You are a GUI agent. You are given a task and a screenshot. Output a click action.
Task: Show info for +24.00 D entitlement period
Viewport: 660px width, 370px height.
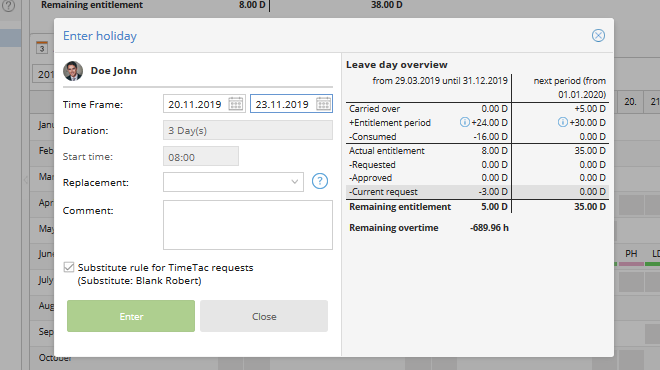pyautogui.click(x=464, y=122)
